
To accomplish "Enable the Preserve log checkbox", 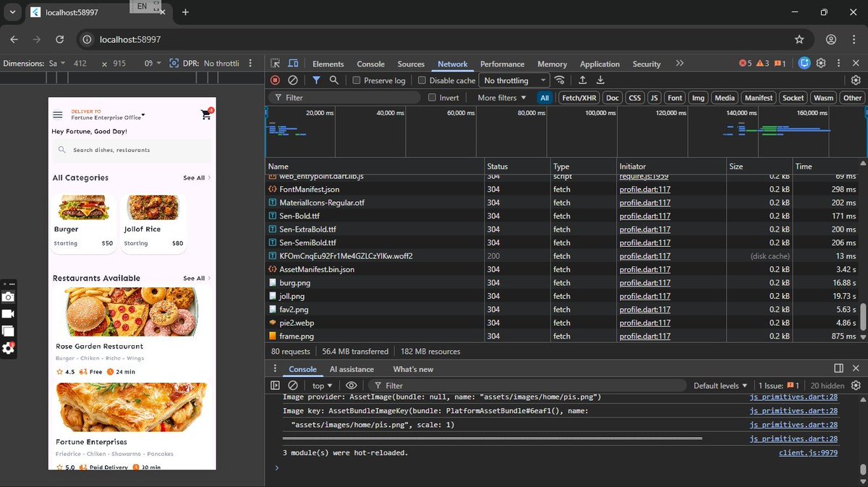I will tap(356, 80).
